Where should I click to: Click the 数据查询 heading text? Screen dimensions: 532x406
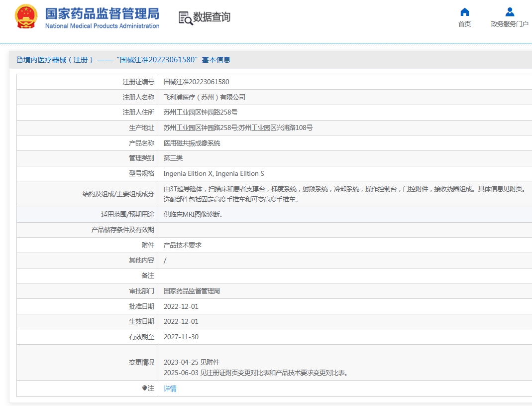point(212,16)
